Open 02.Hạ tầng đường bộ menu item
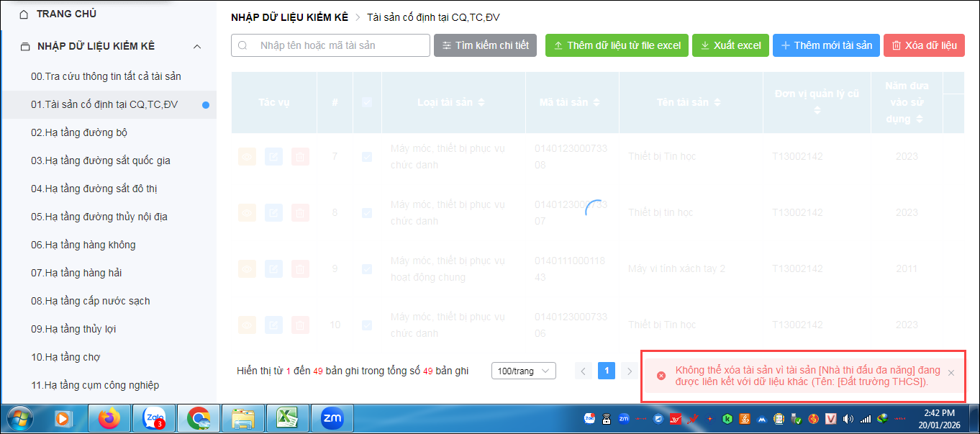The width and height of the screenshot is (980, 434). pyautogui.click(x=79, y=132)
